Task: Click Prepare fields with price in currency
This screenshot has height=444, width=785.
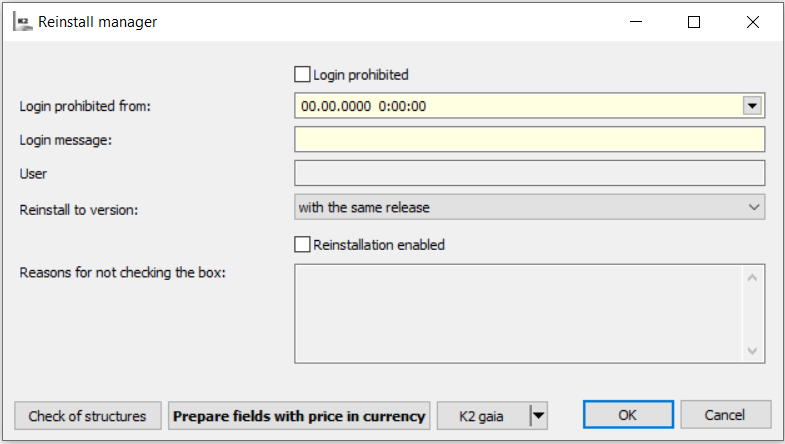Action: [x=299, y=415]
